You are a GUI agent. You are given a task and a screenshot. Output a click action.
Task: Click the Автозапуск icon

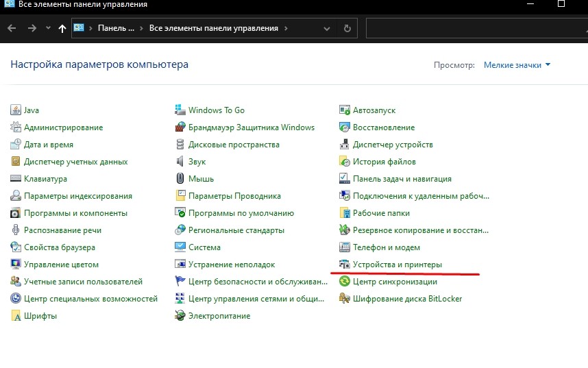(x=344, y=110)
